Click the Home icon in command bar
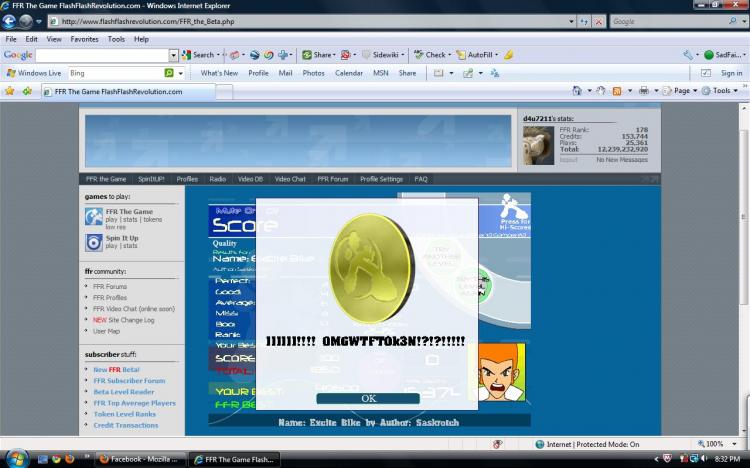 pos(577,91)
